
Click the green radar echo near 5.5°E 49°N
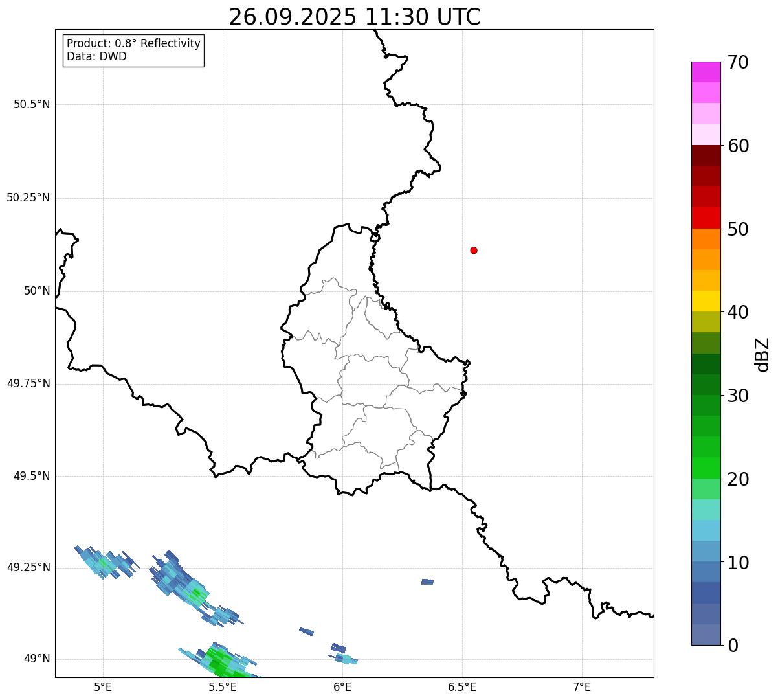[x=219, y=662]
